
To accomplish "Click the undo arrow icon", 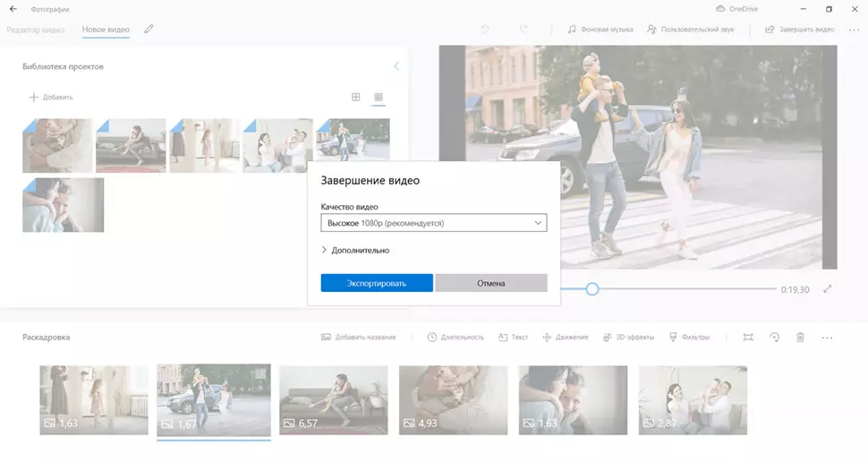I will [485, 30].
